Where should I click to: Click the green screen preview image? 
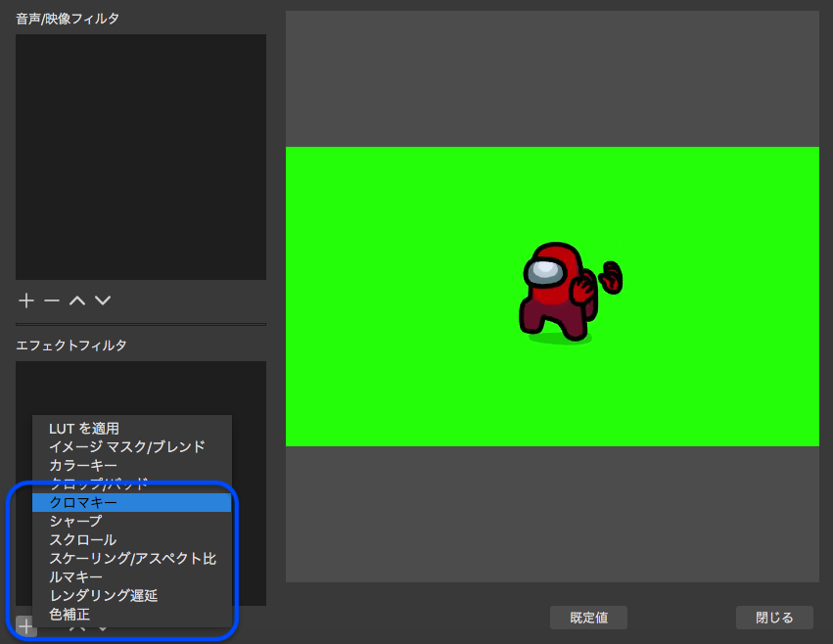tap(552, 297)
